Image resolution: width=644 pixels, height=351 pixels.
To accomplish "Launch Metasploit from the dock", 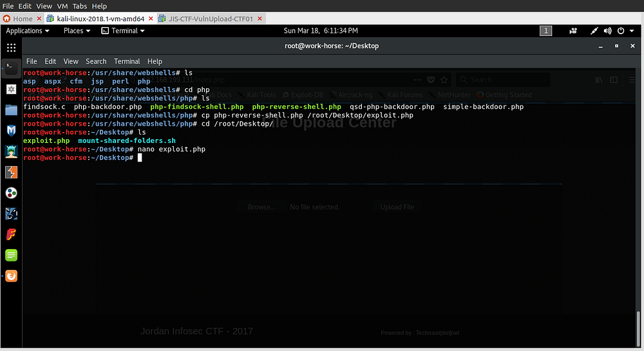I will click(11, 131).
